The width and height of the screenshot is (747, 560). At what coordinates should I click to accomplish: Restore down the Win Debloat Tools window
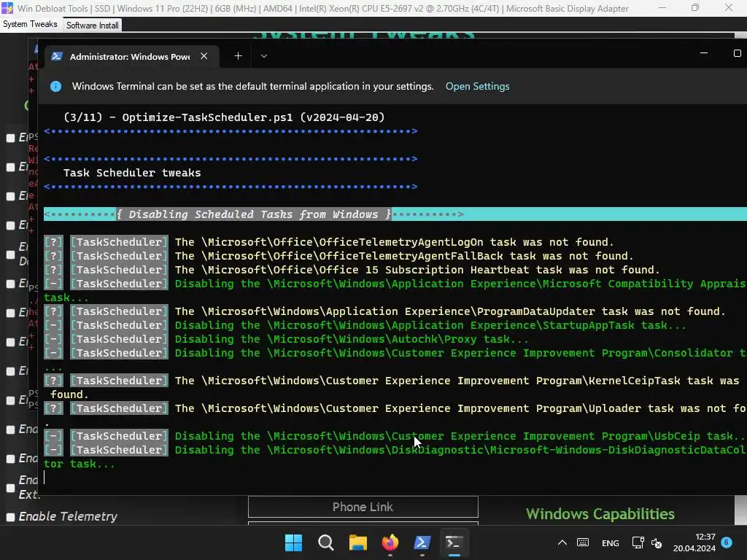tap(695, 8)
